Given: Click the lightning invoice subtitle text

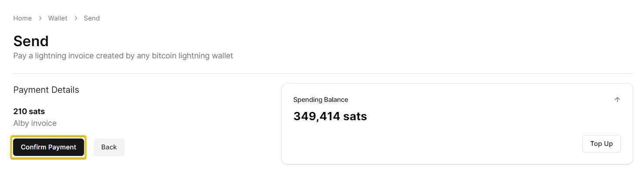Looking at the screenshot, I should pyautogui.click(x=123, y=56).
